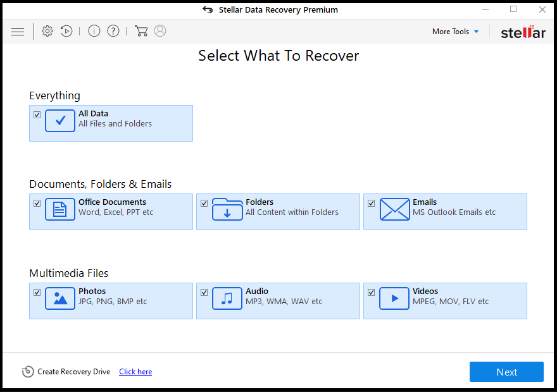Click 'MP3, WMA, WAV etc' text
Image resolution: width=557 pixels, height=392 pixels.
pos(284,302)
